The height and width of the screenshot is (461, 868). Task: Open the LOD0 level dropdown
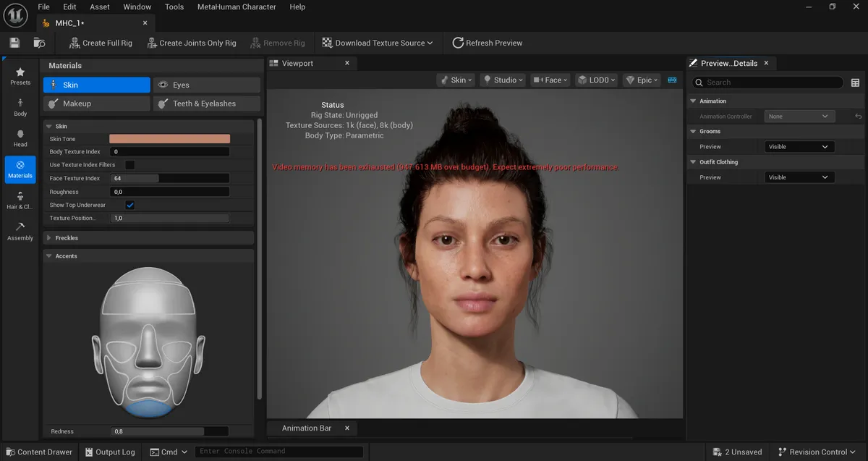597,80
